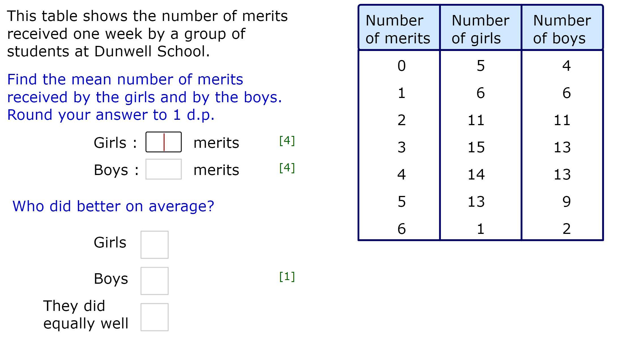This screenshot has width=644, height=346.
Task: Tick the Girls checkbox under the average question
Action: (x=154, y=245)
